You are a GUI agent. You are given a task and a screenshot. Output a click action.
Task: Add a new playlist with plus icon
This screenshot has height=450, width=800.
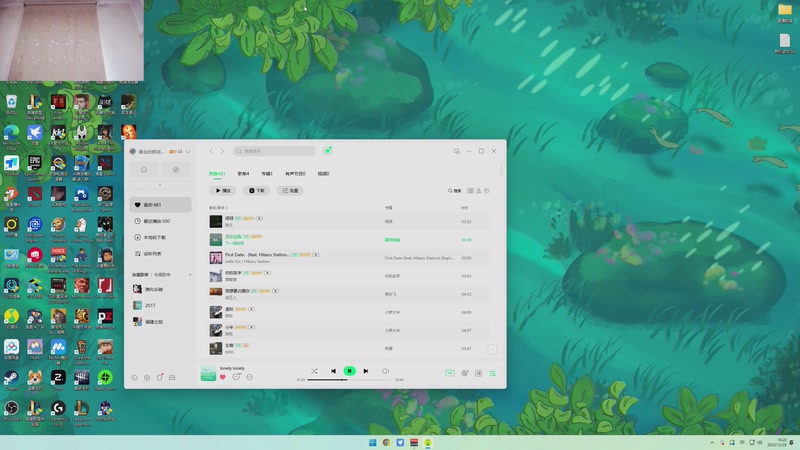[x=190, y=274]
